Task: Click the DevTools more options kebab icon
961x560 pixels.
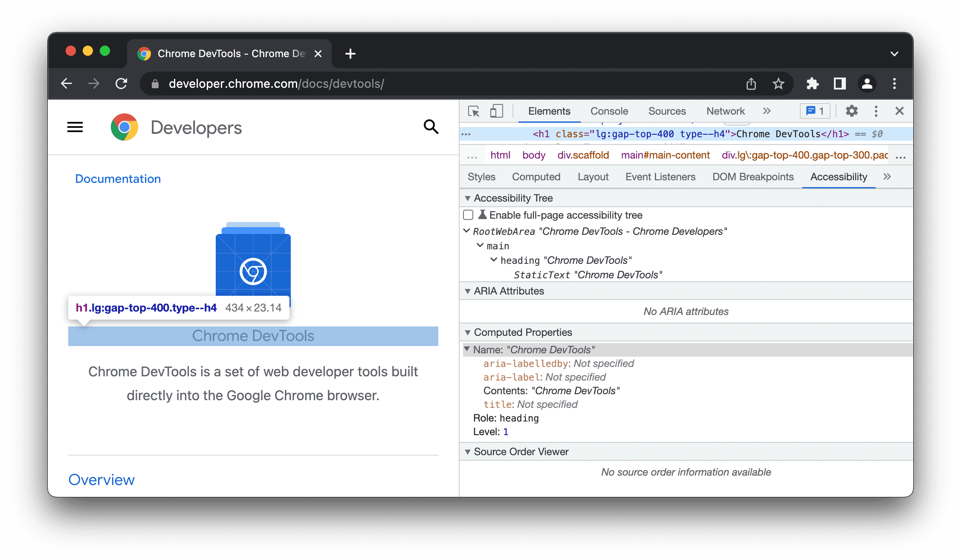Action: coord(876,111)
